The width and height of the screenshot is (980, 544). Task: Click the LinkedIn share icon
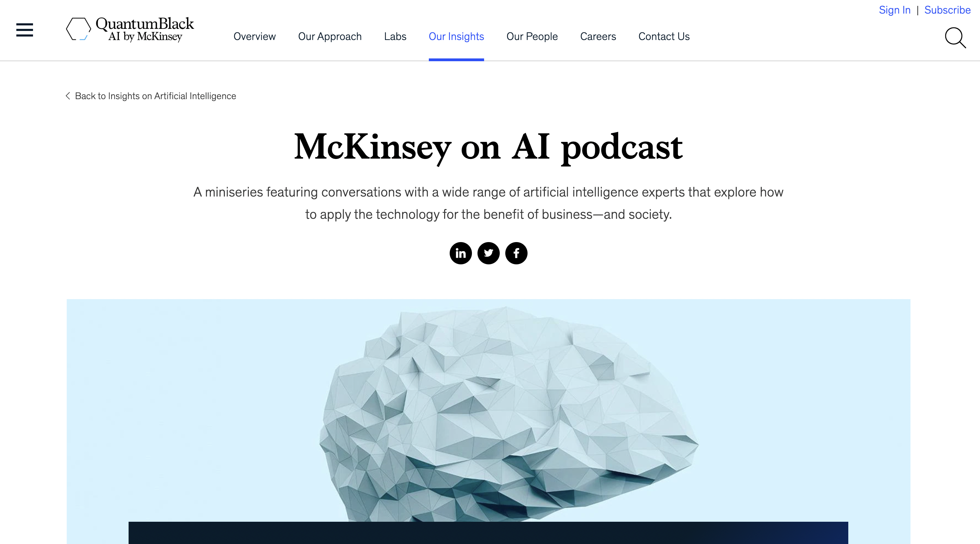pyautogui.click(x=460, y=253)
